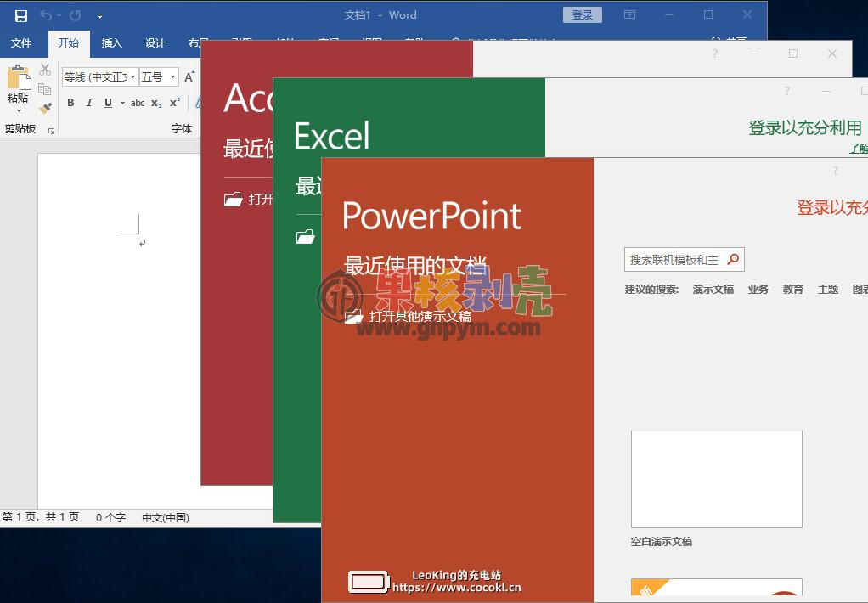
Task: Open the 文件 menu in Word
Action: (21, 42)
